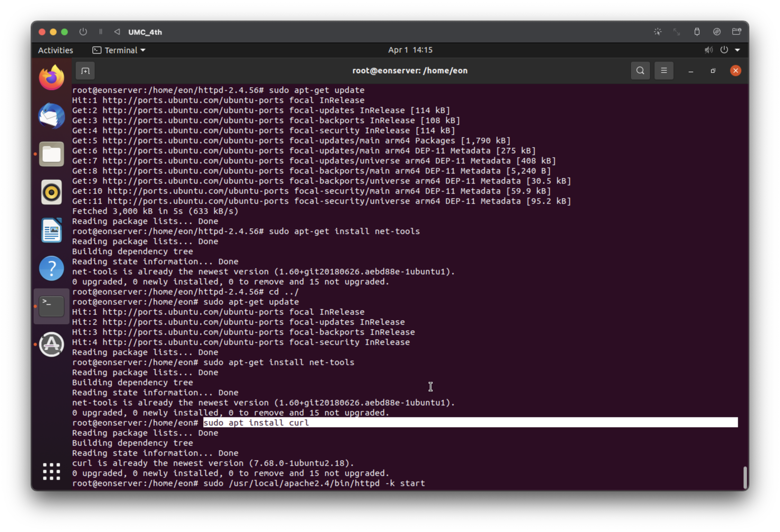
Task: Open Software Updater in the dock
Action: click(x=51, y=344)
